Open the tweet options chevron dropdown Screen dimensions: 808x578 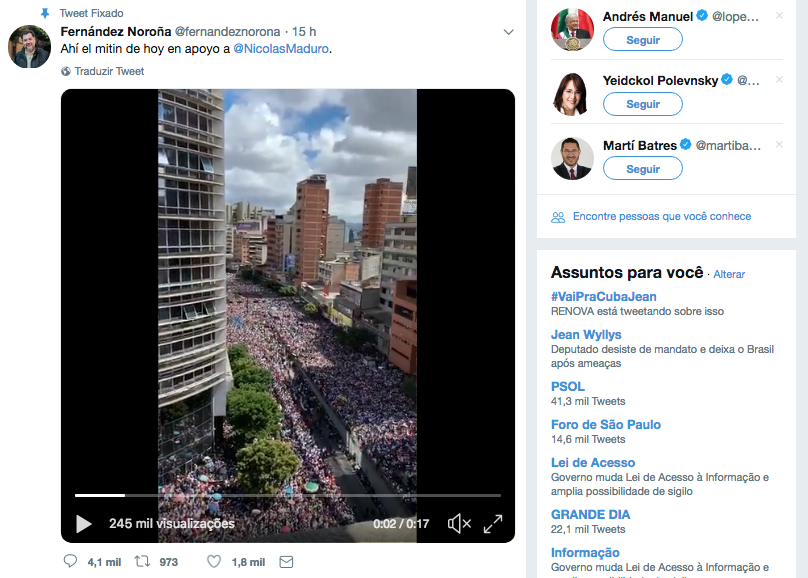pos(508,32)
